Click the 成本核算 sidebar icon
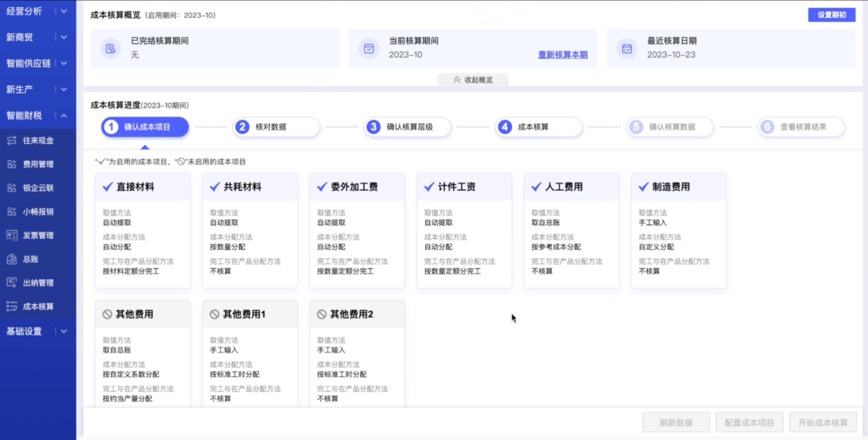The width and height of the screenshot is (868, 440). point(11,306)
